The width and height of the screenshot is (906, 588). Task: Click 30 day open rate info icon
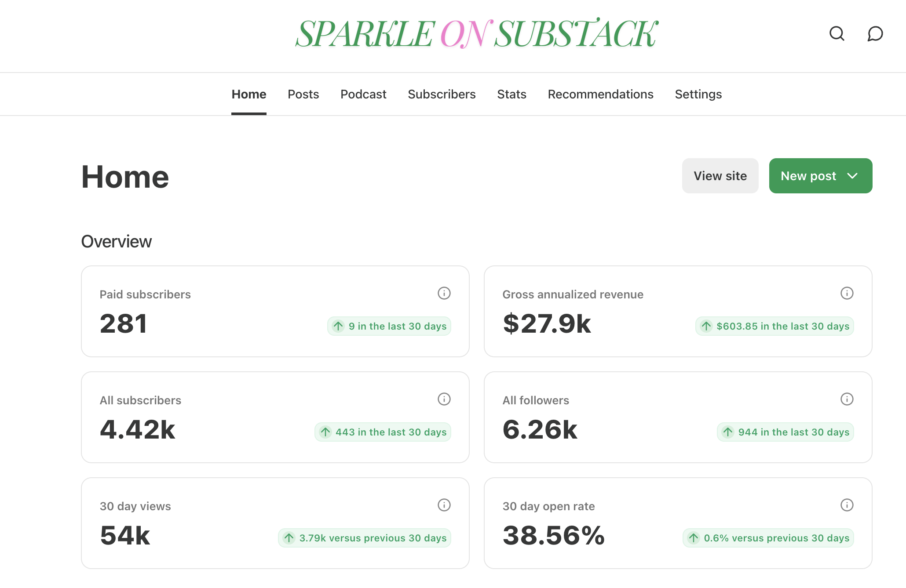pyautogui.click(x=847, y=505)
